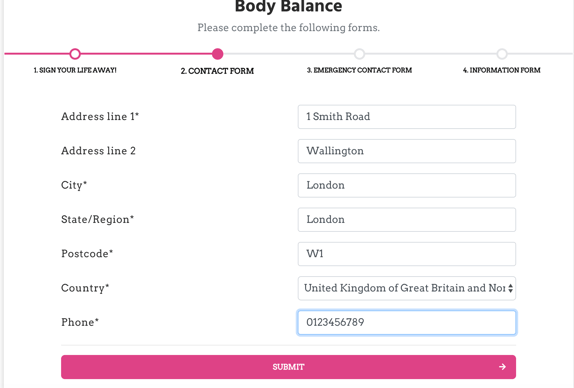The image size is (574, 388).
Task: Click the City input field
Action: click(407, 185)
